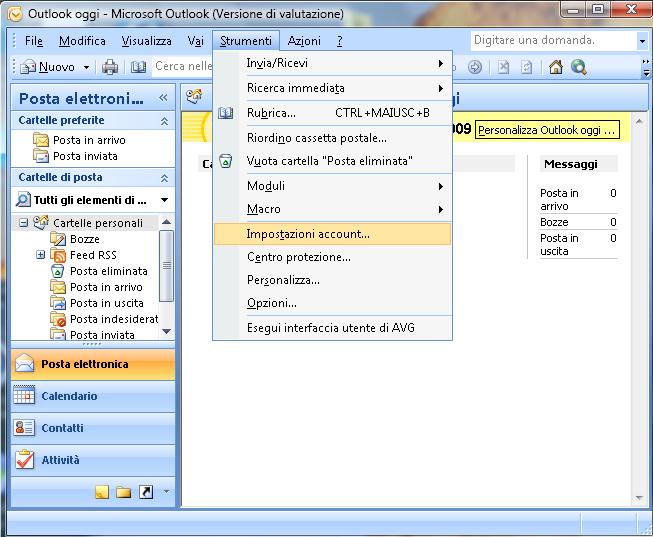653x537 pixels.
Task: Open the File menu
Action: pos(34,41)
